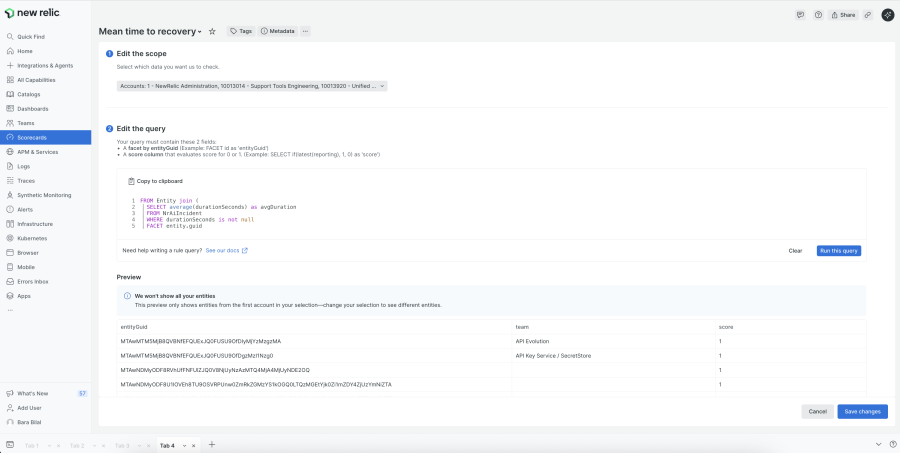Image resolution: width=900 pixels, height=453 pixels.
Task: Click API Key Service / SecretStore cell
Action: point(614,355)
